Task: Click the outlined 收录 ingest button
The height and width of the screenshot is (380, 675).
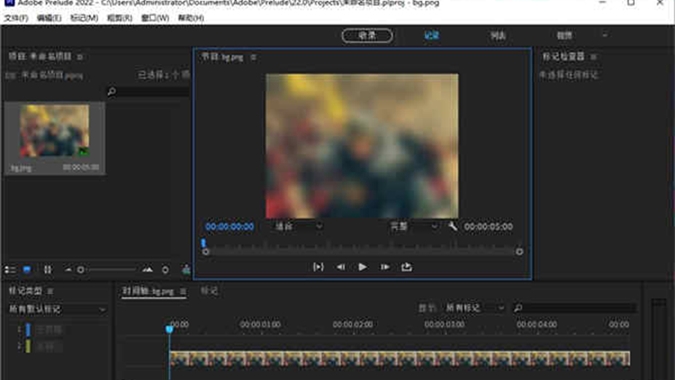Action: 367,36
